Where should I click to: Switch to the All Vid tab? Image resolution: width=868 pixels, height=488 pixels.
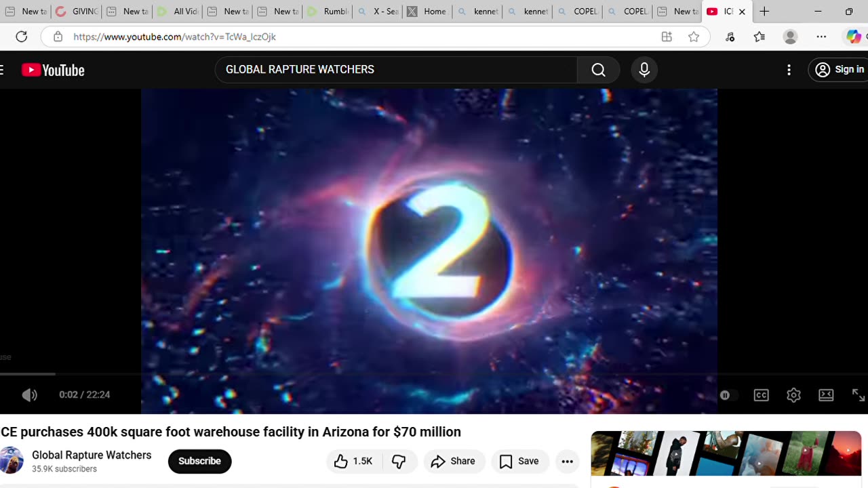click(177, 12)
